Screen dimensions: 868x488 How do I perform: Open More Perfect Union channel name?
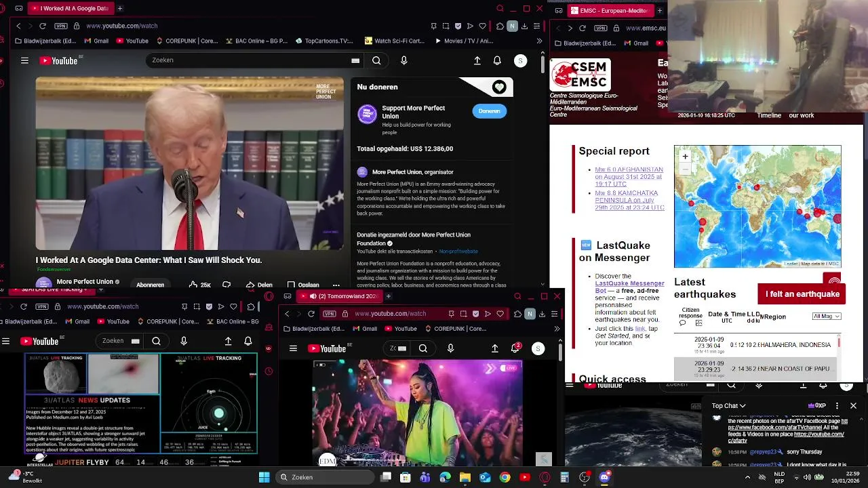[x=85, y=281]
